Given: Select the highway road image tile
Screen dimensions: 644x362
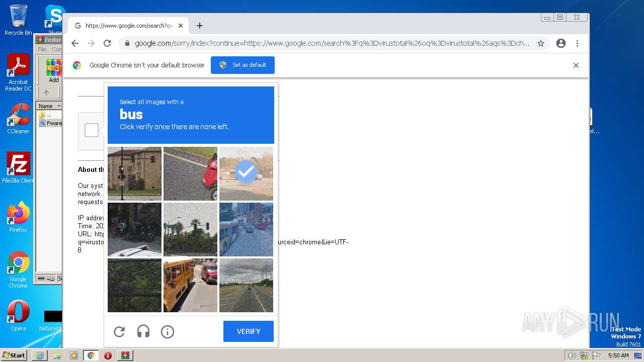Looking at the screenshot, I should pyautogui.click(x=246, y=285).
